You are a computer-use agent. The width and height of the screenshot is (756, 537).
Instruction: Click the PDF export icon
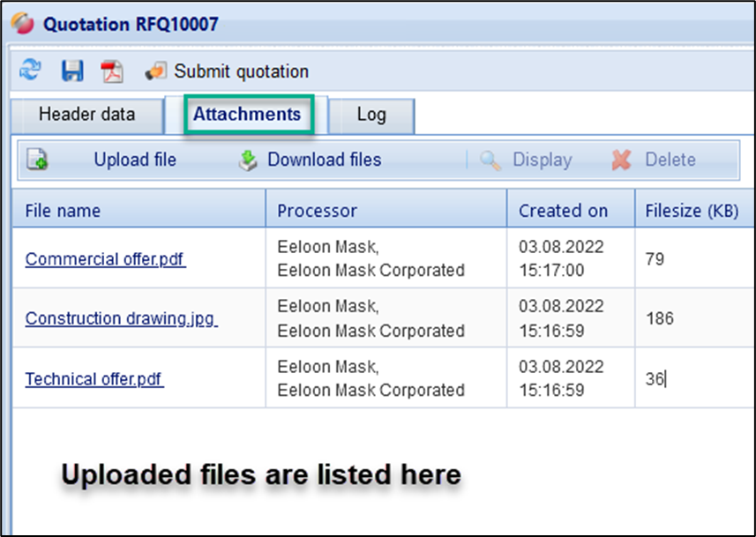pos(113,72)
